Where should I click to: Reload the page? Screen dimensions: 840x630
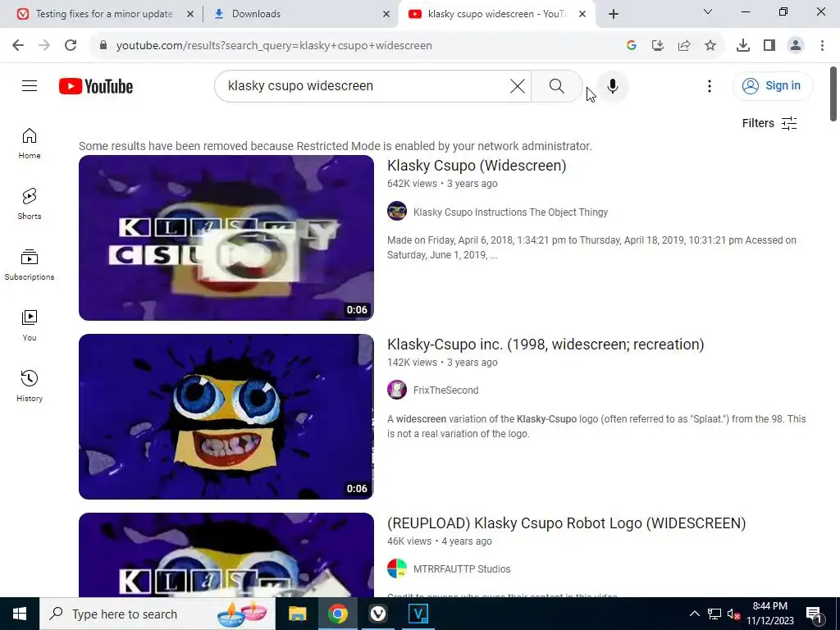(71, 45)
